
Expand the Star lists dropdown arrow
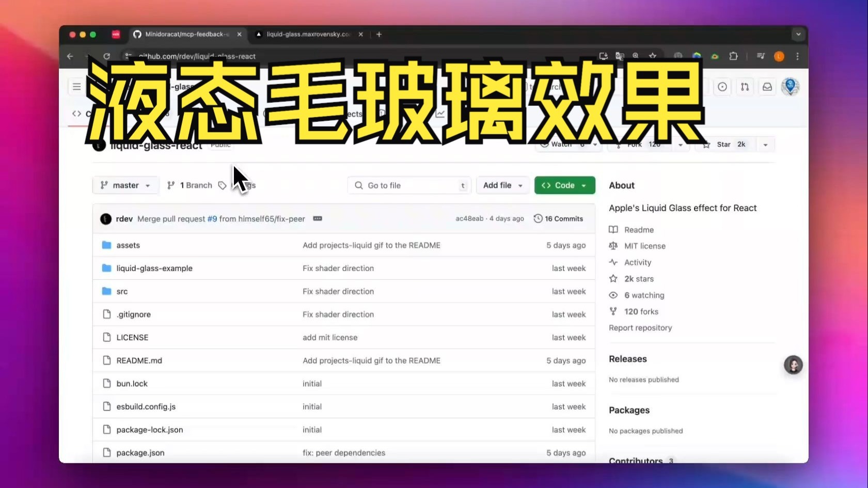click(x=765, y=145)
